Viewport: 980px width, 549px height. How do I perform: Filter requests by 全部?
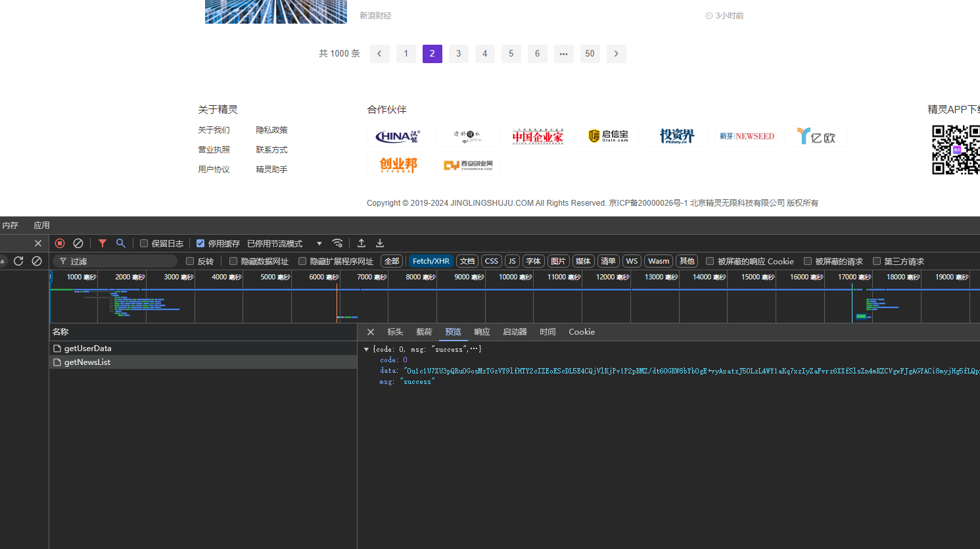click(392, 261)
